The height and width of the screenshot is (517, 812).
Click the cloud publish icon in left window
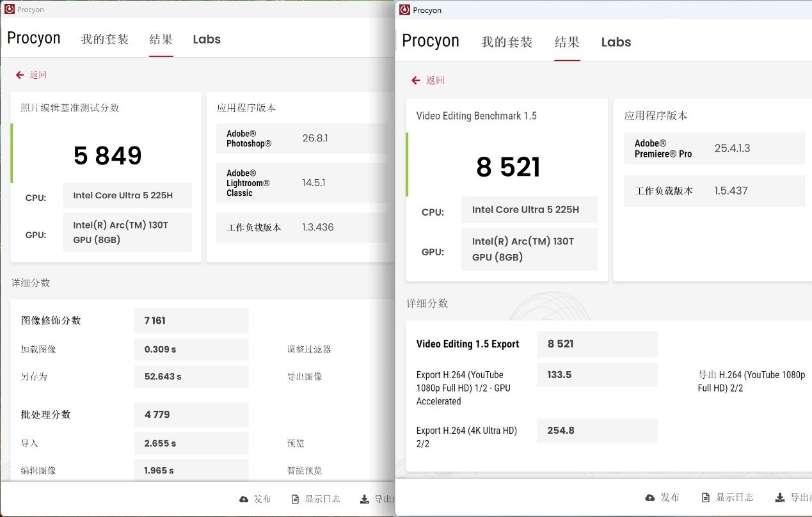click(244, 499)
